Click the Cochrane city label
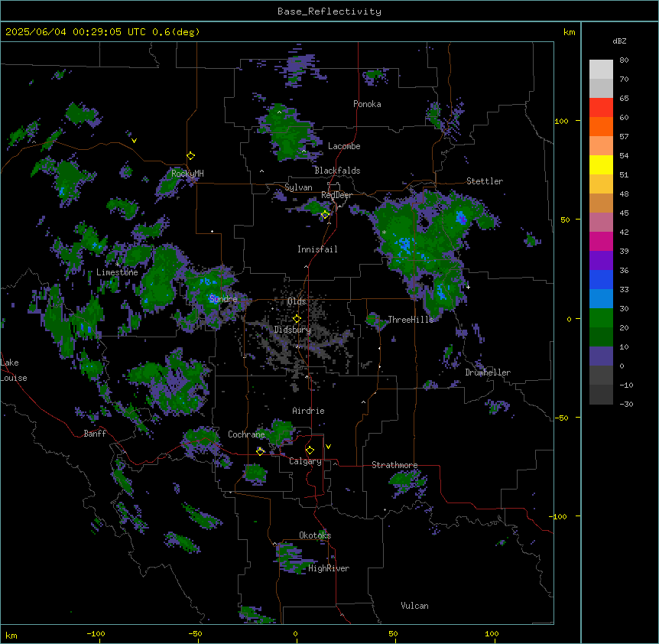 (246, 434)
